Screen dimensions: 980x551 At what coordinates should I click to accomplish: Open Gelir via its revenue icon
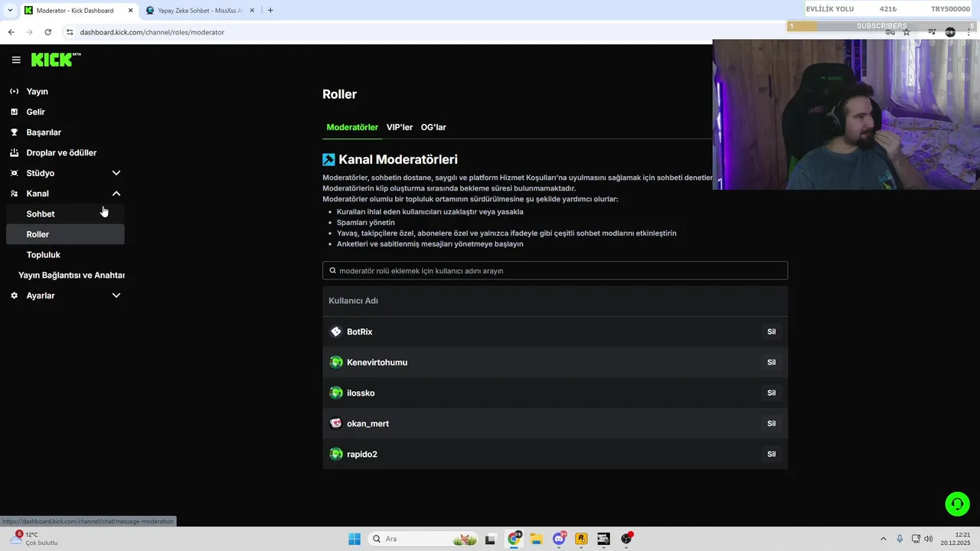pyautogui.click(x=14, y=112)
